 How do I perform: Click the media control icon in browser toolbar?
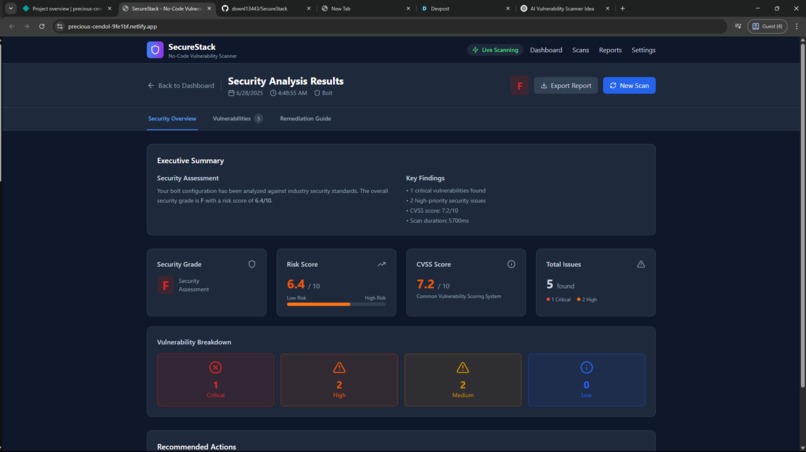[738, 26]
